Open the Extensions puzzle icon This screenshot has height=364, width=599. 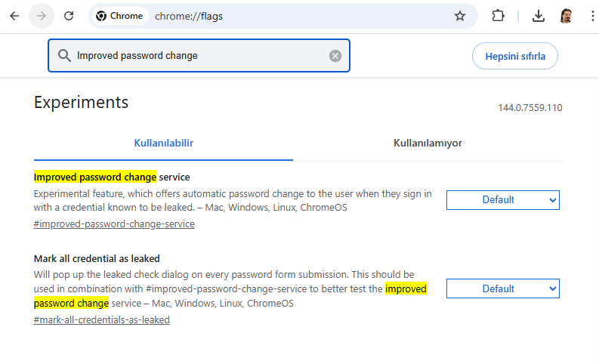tap(498, 16)
